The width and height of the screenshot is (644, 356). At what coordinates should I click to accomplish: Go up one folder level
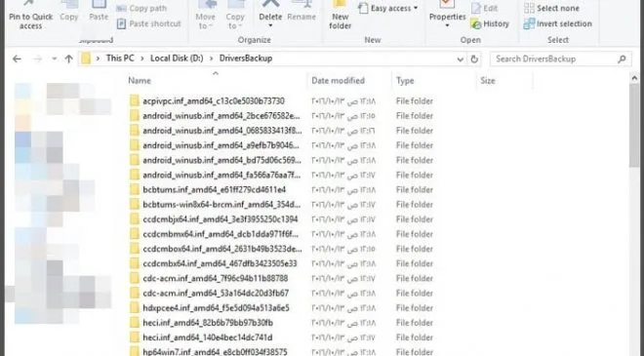68,59
